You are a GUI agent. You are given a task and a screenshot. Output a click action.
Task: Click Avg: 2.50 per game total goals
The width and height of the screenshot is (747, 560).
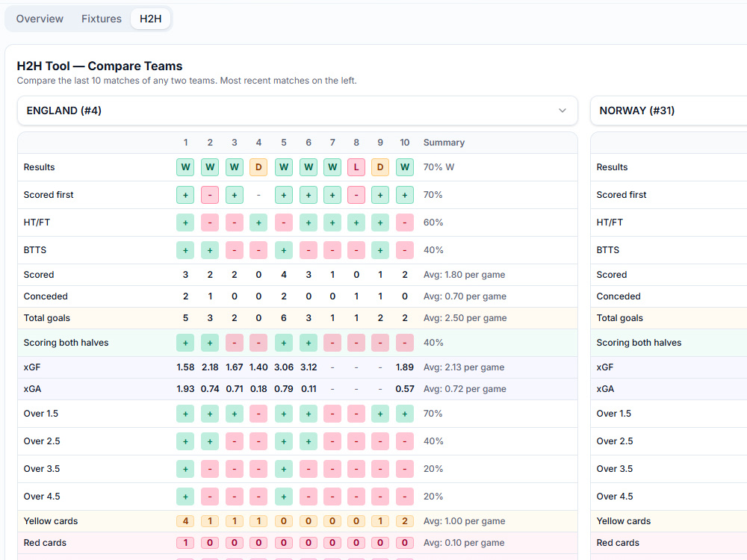coord(465,318)
